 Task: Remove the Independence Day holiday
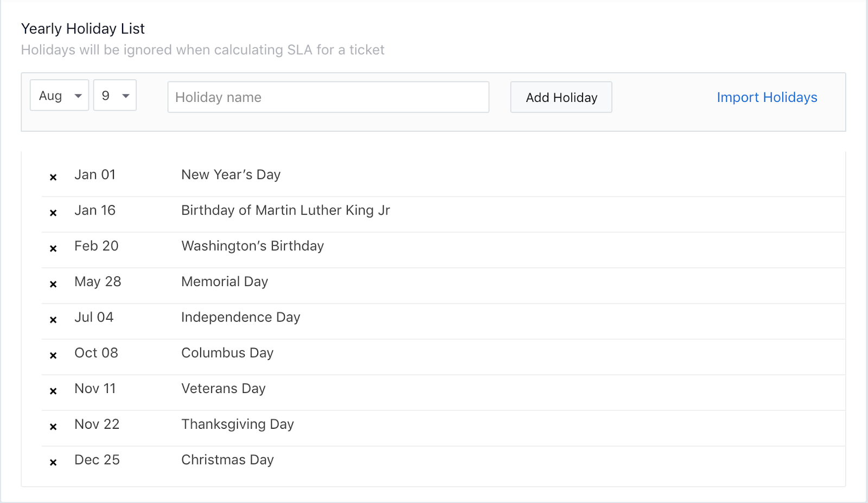coord(53,320)
